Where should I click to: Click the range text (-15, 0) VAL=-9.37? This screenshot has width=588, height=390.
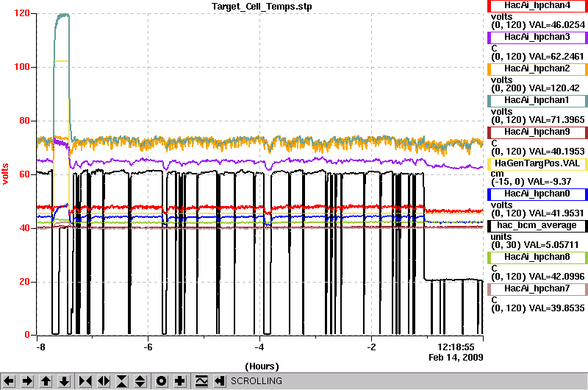point(531,182)
